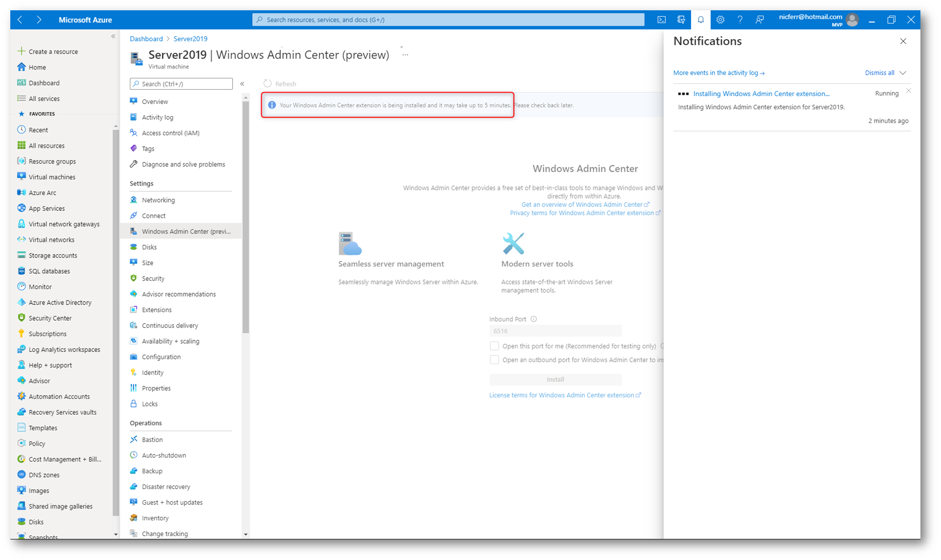Viewport: 941px width, 560px height.
Task: Open Directory + subscription filter icon
Action: click(x=681, y=20)
